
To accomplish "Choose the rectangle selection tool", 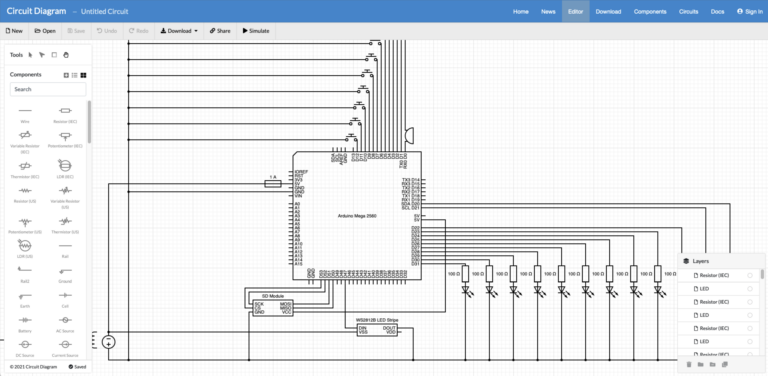I will coord(54,55).
